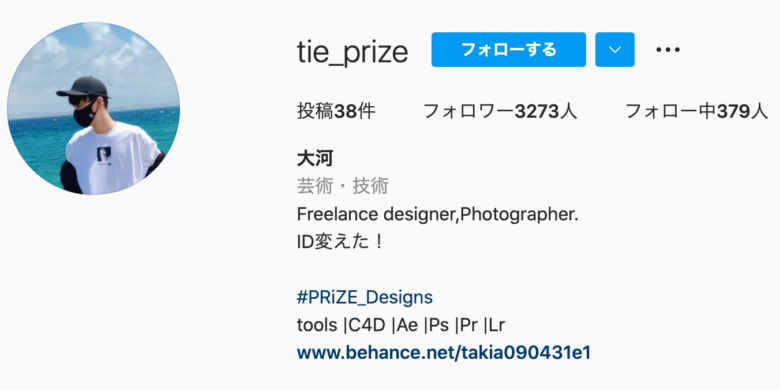
Task: Select the tie_prize username heading
Action: pyautogui.click(x=353, y=51)
